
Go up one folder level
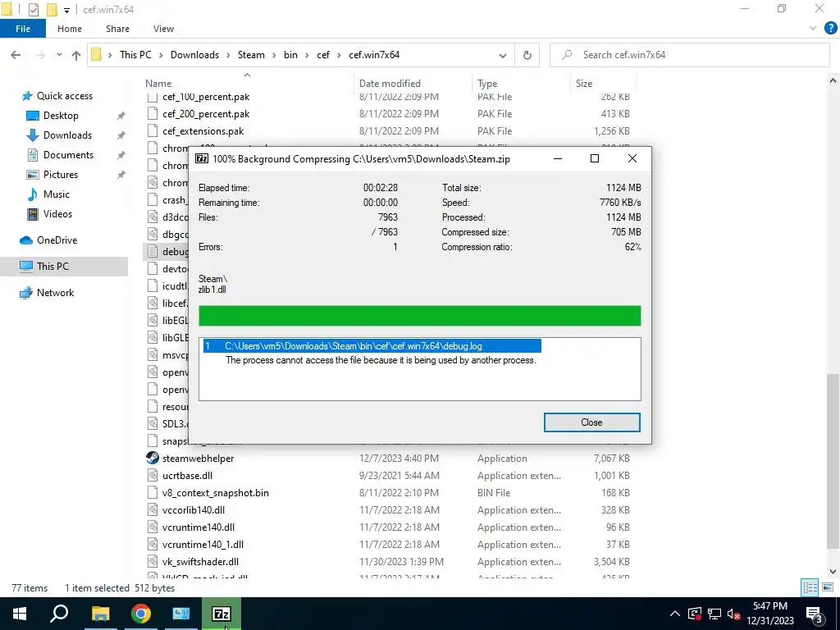[76, 55]
